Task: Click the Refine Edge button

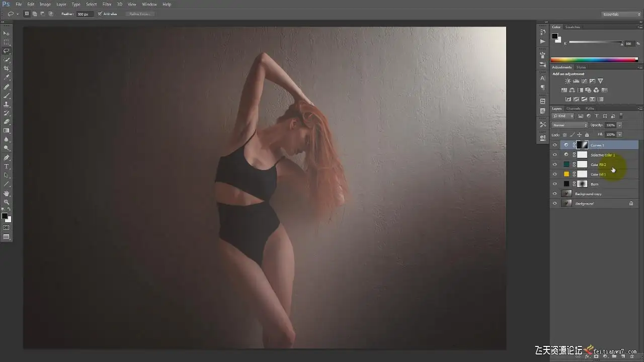Action: point(140,14)
